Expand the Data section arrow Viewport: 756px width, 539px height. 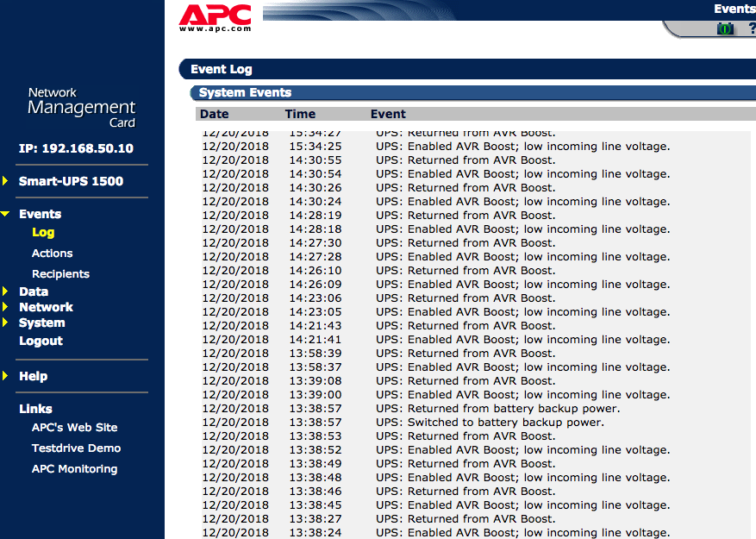point(5,291)
